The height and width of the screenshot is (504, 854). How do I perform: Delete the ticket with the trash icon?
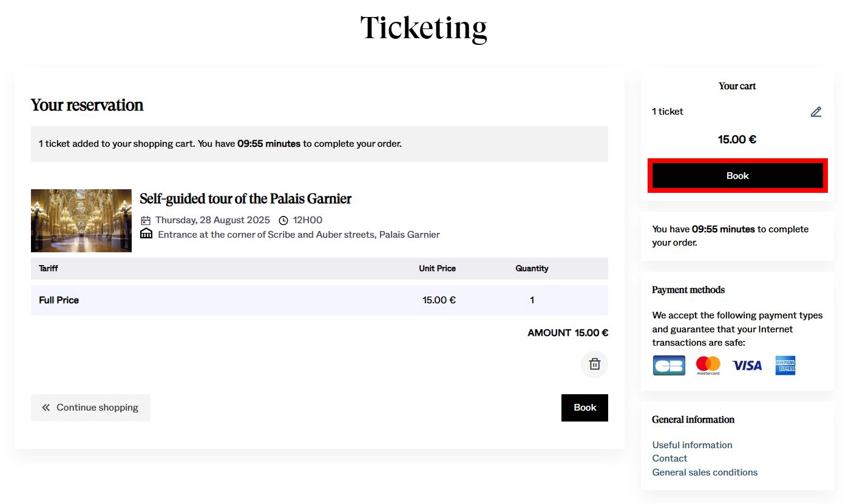click(595, 364)
